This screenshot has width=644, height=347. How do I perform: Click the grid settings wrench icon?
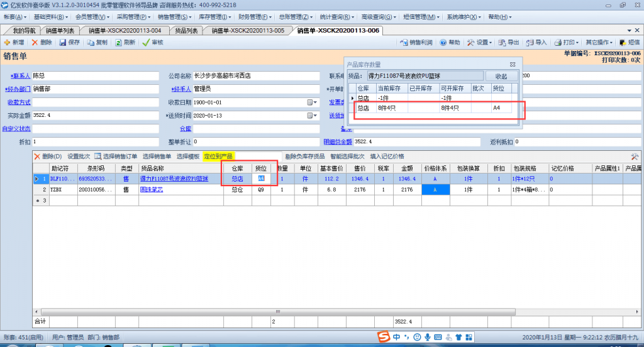pos(635,157)
